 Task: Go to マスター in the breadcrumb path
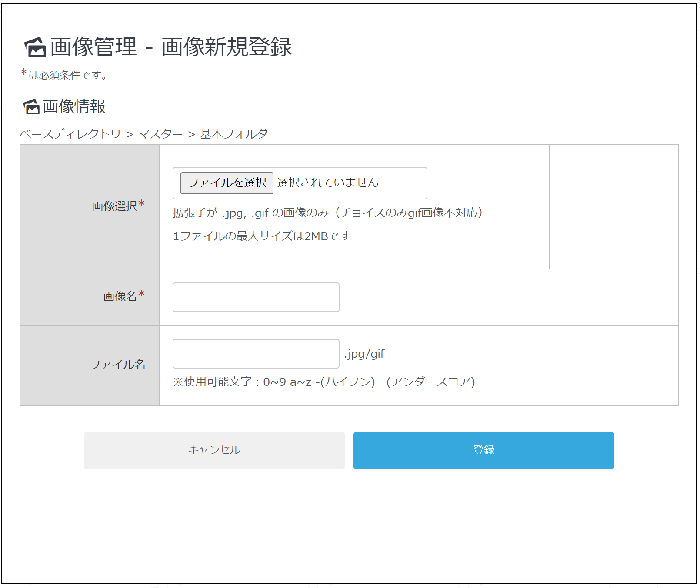click(x=160, y=134)
